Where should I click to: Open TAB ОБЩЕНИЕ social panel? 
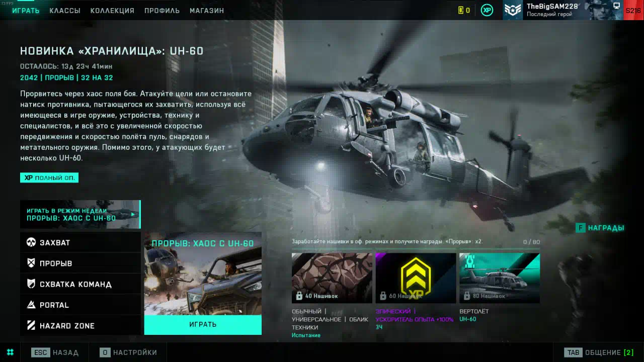pyautogui.click(x=599, y=352)
